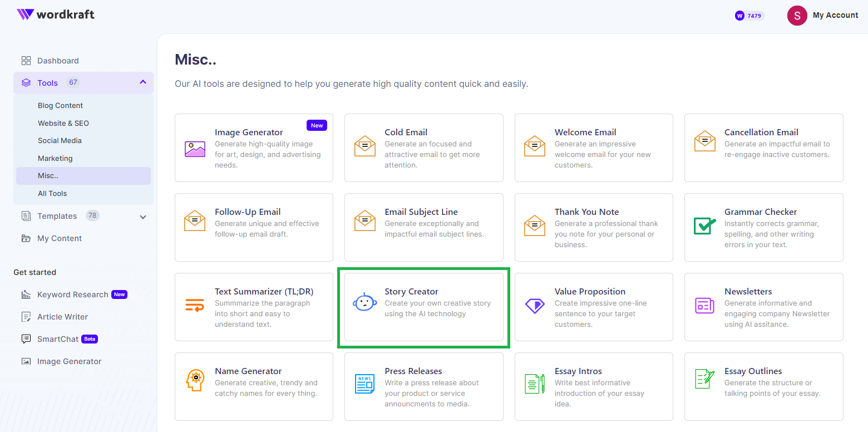The height and width of the screenshot is (432, 868).
Task: Open Social Media tools category
Action: point(60,141)
